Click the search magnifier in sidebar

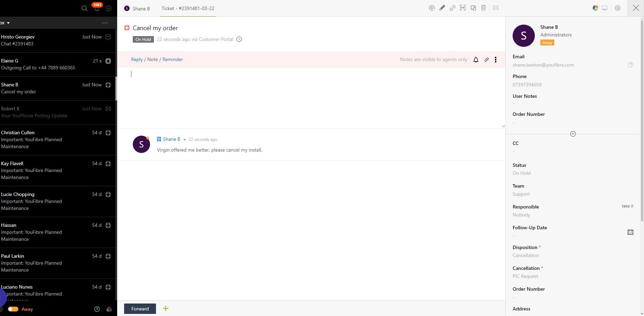pos(84,8)
